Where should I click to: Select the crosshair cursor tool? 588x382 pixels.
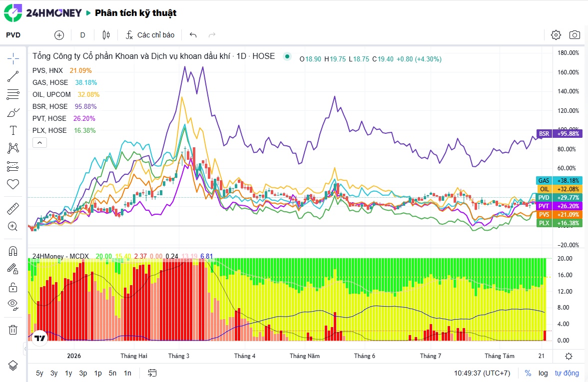[13, 58]
